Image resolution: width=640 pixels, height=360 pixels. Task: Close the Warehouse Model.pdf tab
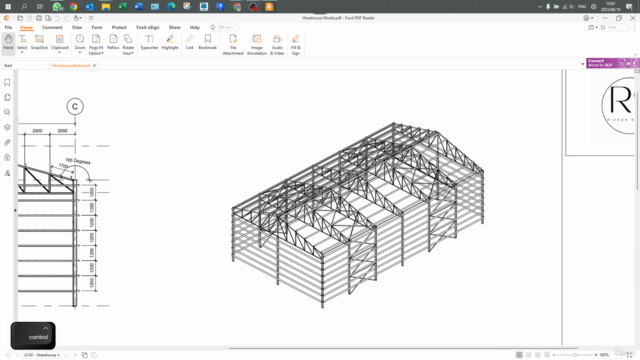click(x=94, y=65)
